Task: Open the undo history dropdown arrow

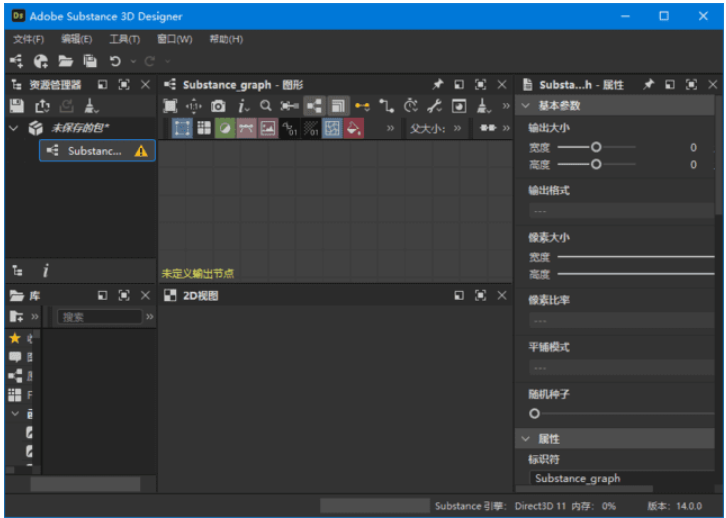Action: point(133,61)
